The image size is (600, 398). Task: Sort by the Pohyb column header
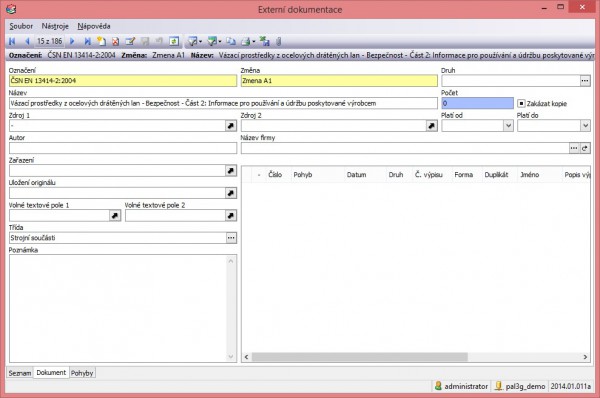point(318,175)
